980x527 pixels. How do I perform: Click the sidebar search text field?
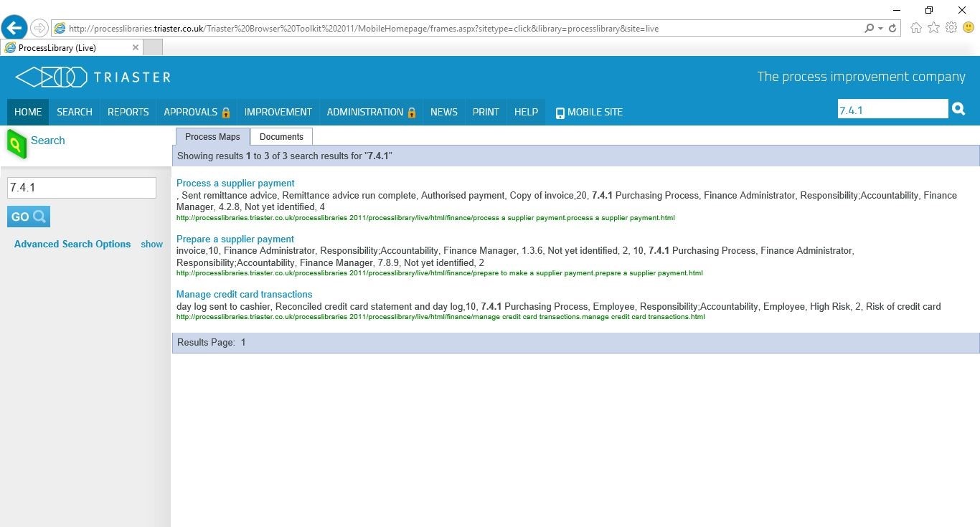[x=81, y=188]
